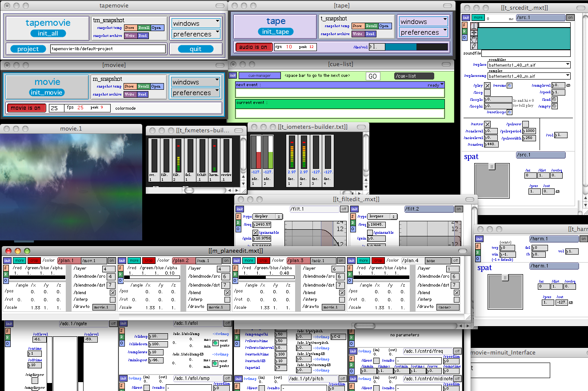This screenshot has width=588, height=391.
Task: Open the tapemovie windows dropdown
Action: pos(196,23)
